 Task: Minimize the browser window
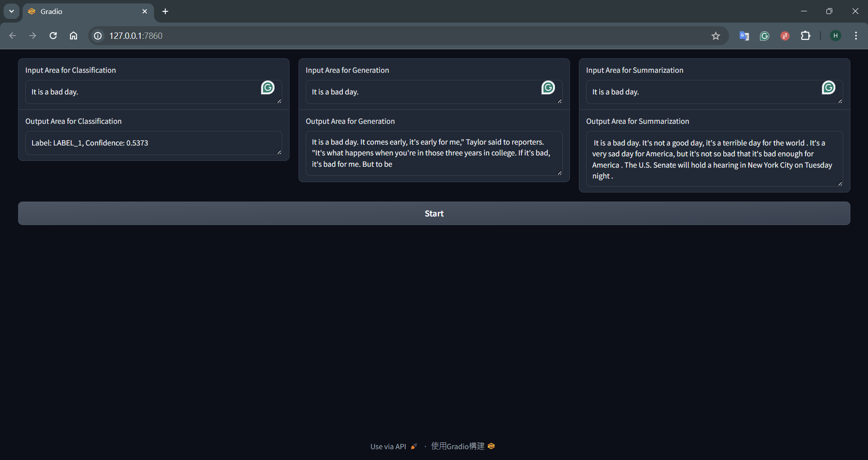[x=804, y=11]
